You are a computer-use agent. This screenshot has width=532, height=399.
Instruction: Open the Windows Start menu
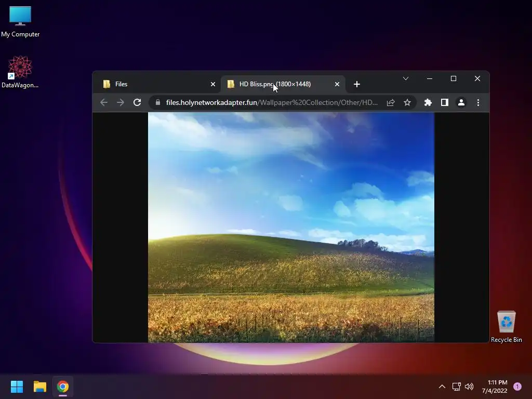17,387
